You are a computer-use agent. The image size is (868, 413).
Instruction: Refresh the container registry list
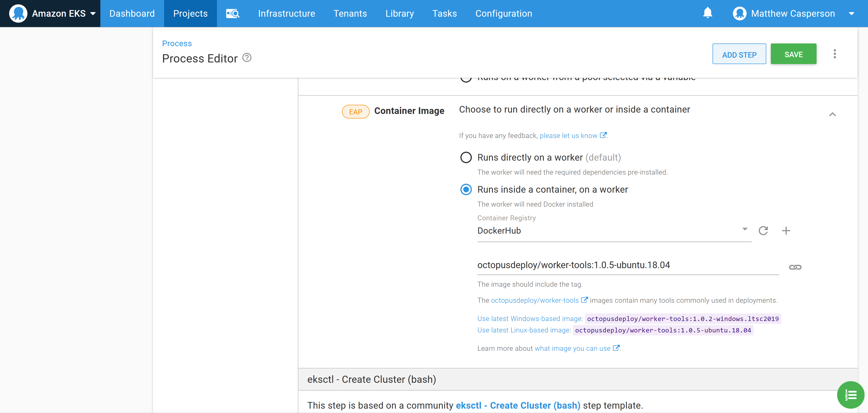point(764,231)
